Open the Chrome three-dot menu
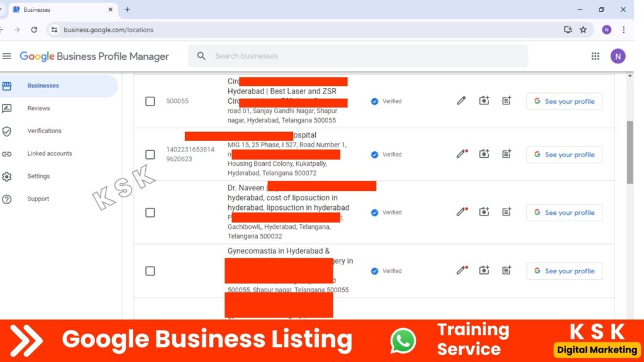Image resolution: width=644 pixels, height=362 pixels. click(623, 29)
